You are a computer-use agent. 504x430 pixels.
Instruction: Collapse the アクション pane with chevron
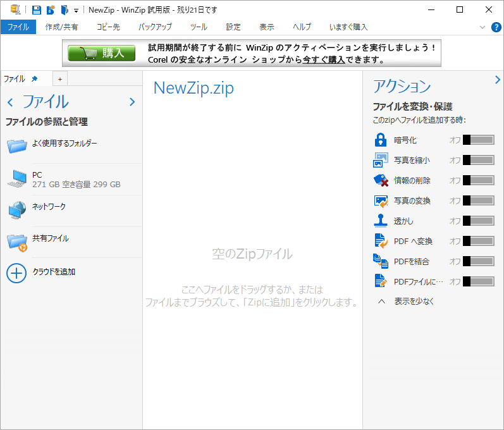click(x=498, y=80)
